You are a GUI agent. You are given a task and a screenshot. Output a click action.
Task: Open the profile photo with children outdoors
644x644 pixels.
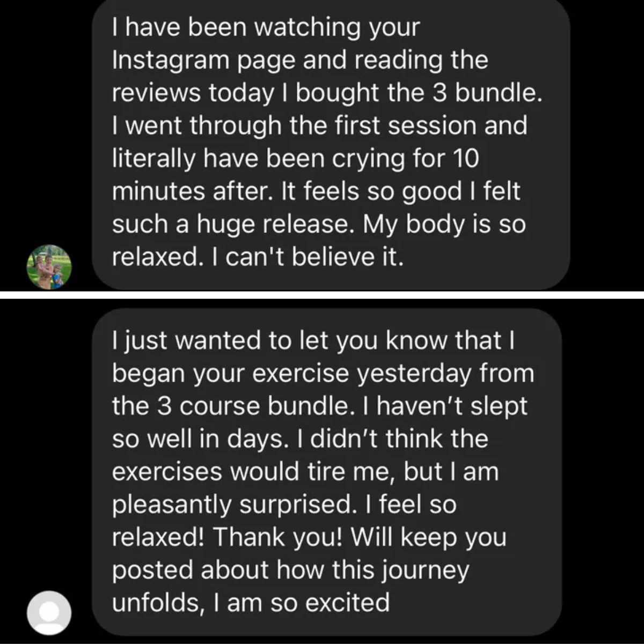[49, 267]
